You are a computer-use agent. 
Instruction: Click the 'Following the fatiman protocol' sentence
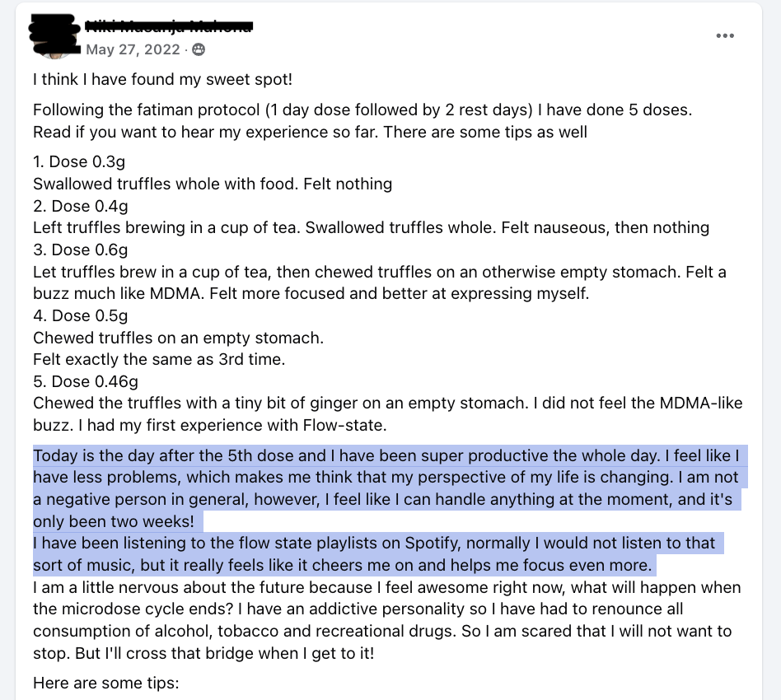pos(362,110)
